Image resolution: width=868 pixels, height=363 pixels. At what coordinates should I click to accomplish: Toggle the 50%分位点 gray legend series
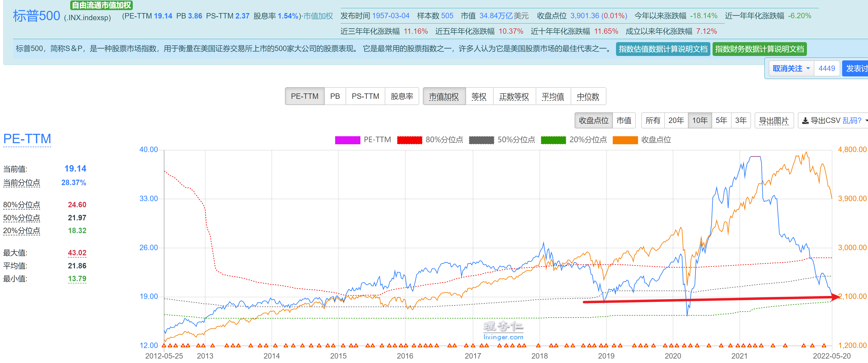[x=481, y=140]
